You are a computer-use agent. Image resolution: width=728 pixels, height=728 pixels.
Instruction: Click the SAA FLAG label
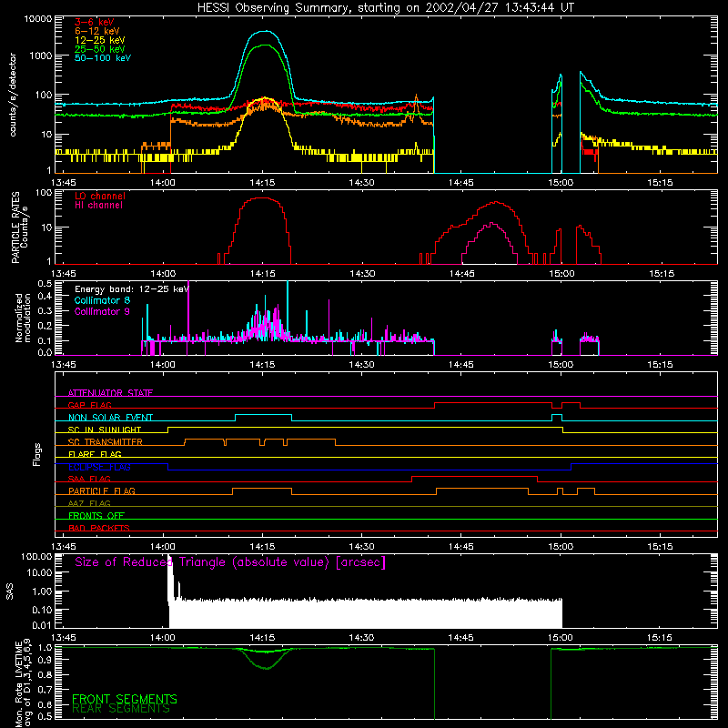[x=89, y=479]
